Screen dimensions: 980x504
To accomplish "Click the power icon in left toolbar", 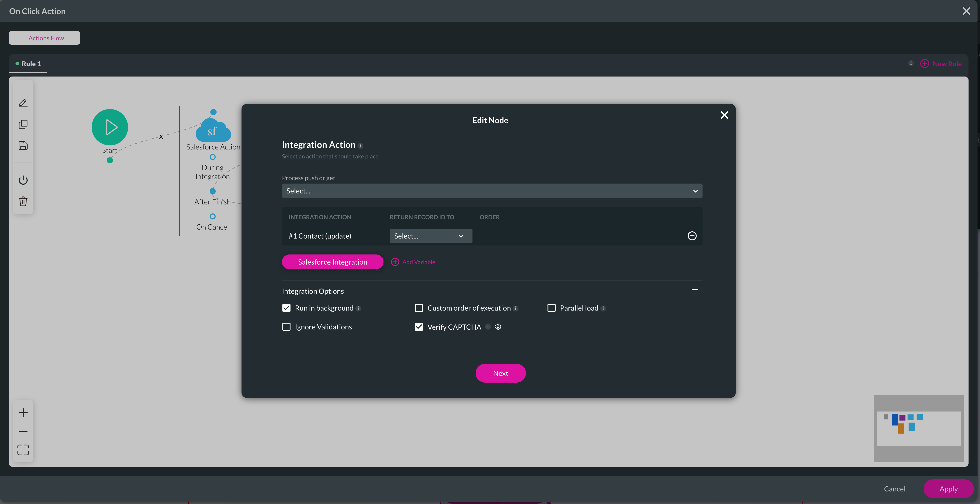I will (x=23, y=180).
